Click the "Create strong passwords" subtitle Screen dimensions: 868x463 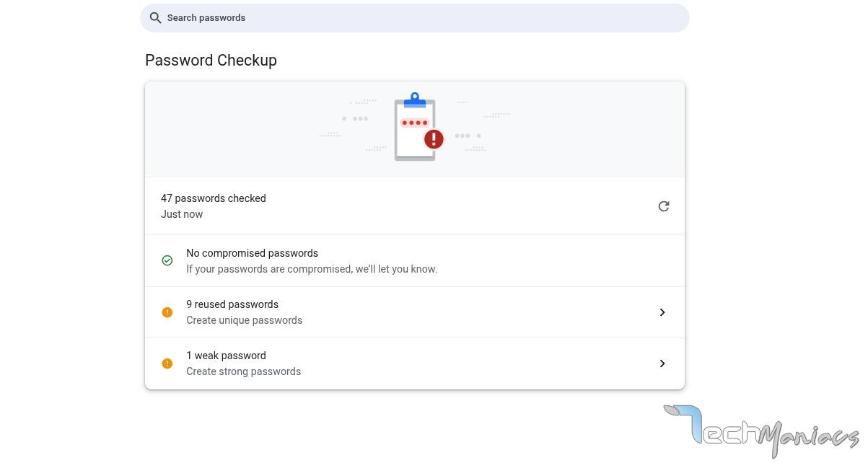click(243, 371)
